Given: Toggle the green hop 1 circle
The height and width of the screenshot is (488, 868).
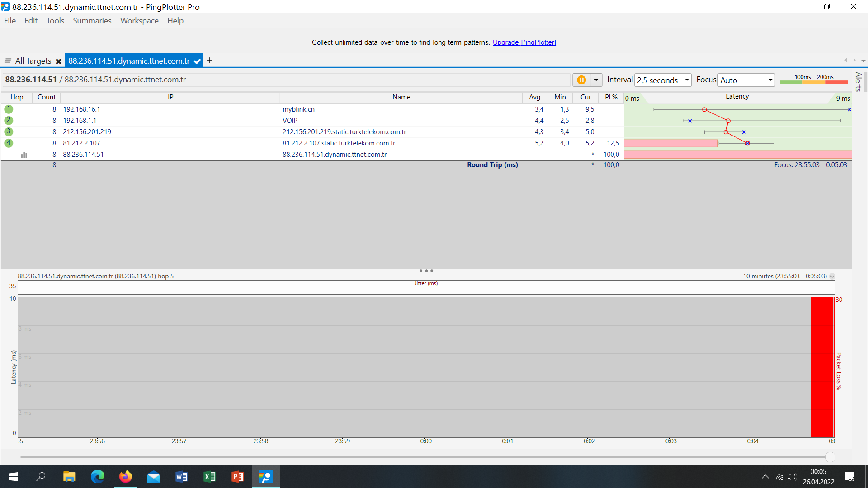Looking at the screenshot, I should (9, 109).
